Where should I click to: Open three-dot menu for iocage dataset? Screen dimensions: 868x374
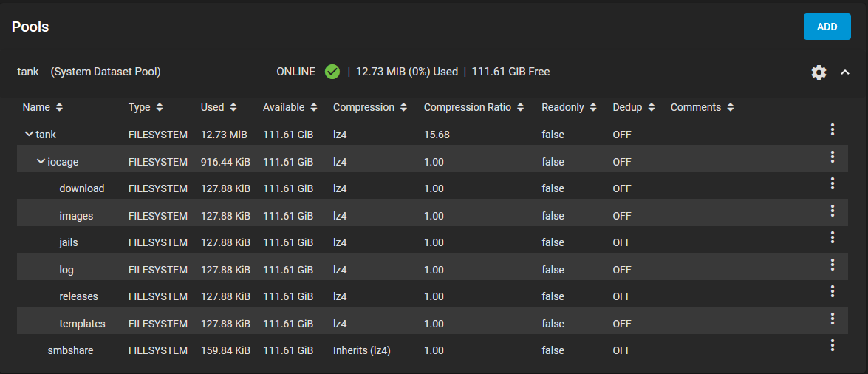(x=832, y=157)
